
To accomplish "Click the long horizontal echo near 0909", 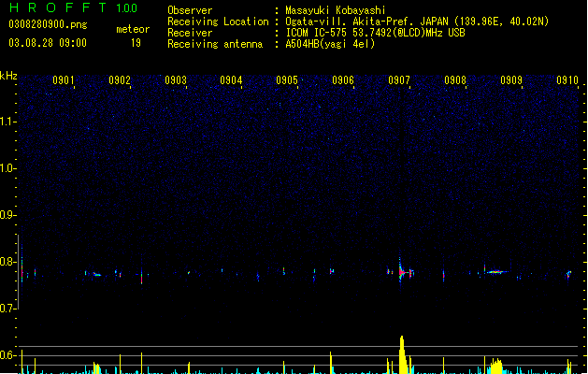I will pyautogui.click(x=495, y=271).
